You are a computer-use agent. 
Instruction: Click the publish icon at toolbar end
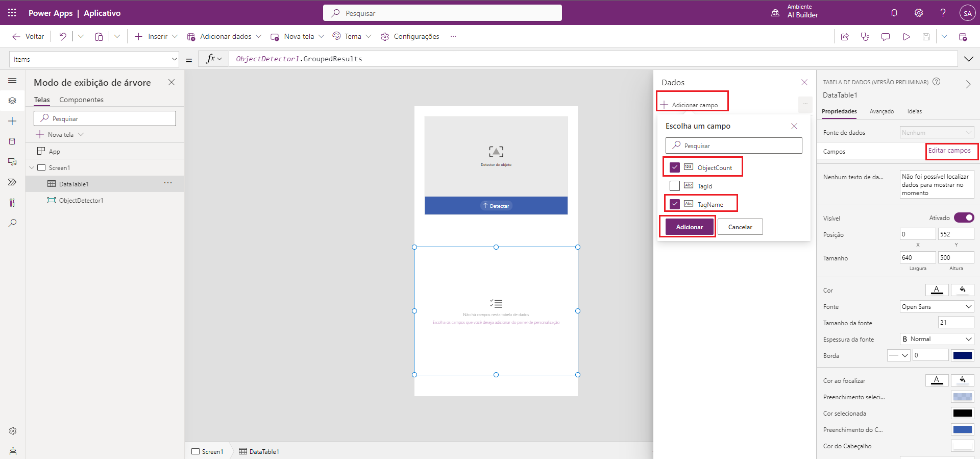(963, 36)
